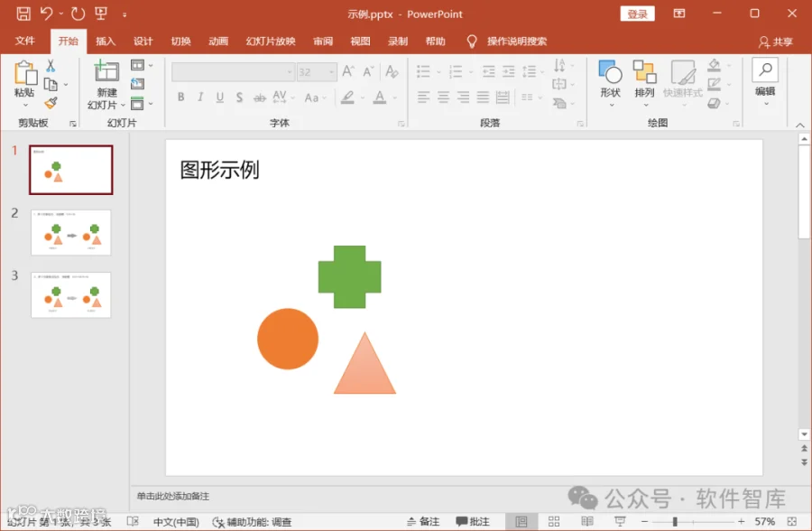Click the zoom slider handle
The width and height of the screenshot is (812, 531).
pyautogui.click(x=675, y=522)
